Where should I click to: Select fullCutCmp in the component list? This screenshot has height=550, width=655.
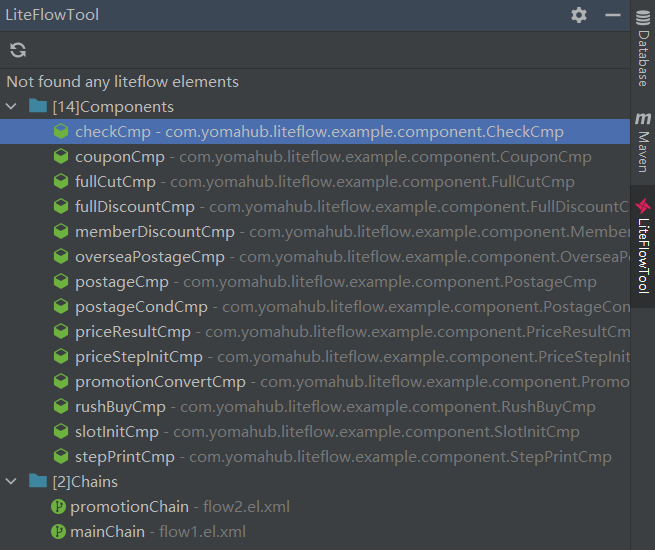click(115, 182)
